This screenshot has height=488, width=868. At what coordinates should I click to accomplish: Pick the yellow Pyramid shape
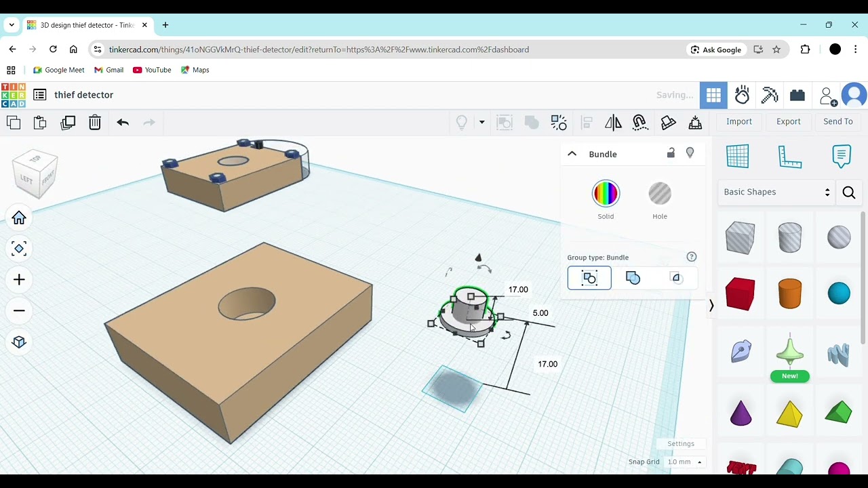(790, 412)
